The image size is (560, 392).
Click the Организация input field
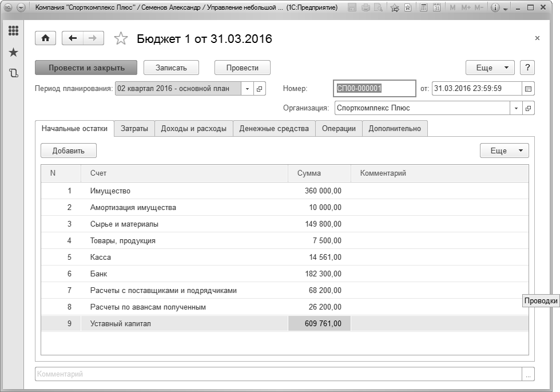coord(423,108)
